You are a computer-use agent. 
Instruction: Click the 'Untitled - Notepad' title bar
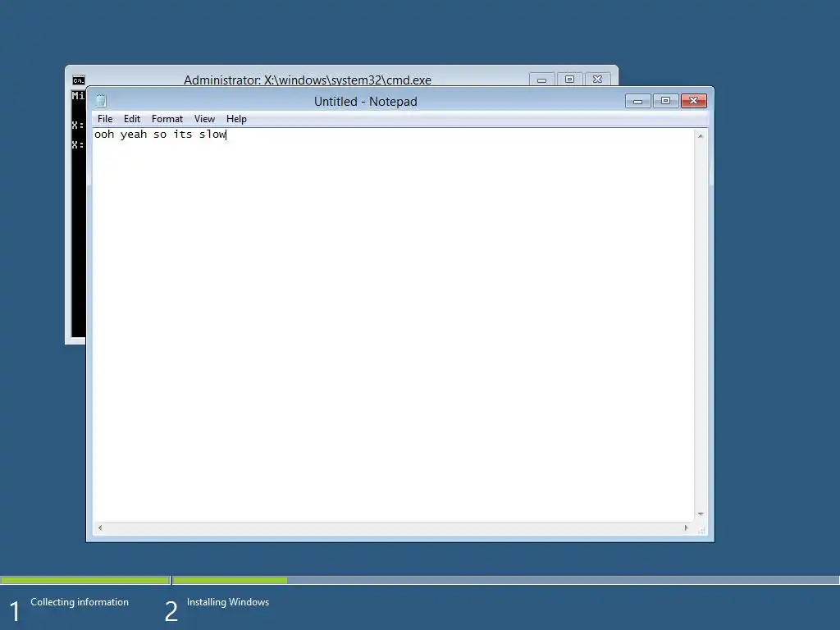[x=365, y=101]
